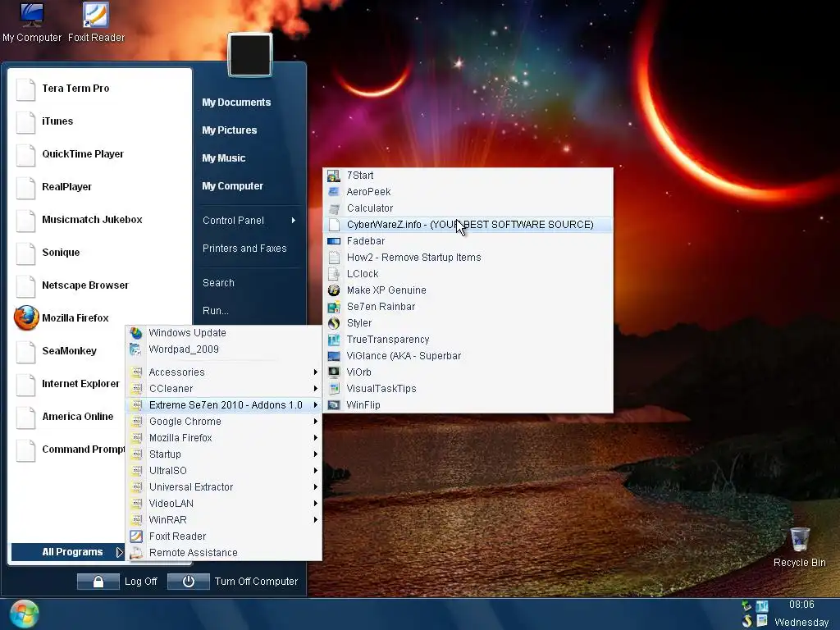The height and width of the screenshot is (630, 840).
Task: Click Mozilla Firefox icon in pinned list
Action: pyautogui.click(x=26, y=318)
